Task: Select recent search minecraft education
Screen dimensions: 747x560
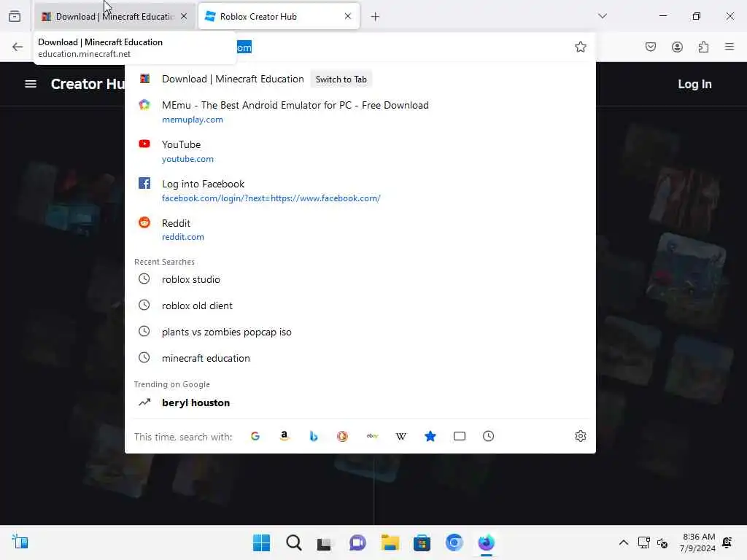Action: (360, 358)
